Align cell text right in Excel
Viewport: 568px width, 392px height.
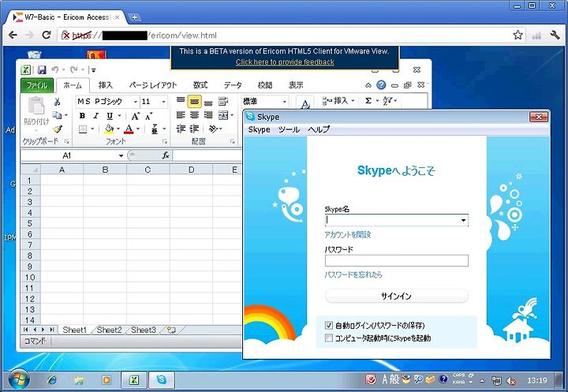[208, 115]
